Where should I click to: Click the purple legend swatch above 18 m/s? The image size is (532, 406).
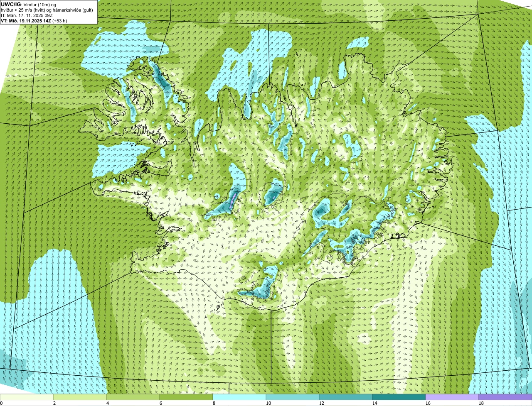(505, 397)
